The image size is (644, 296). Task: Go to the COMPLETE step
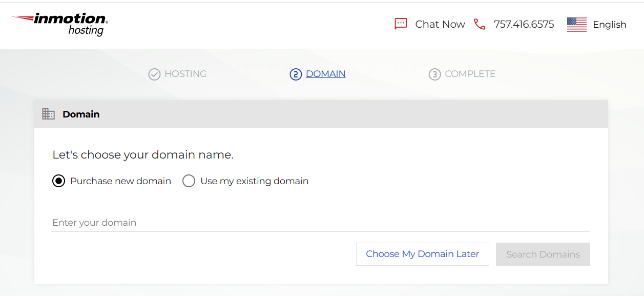coord(470,74)
